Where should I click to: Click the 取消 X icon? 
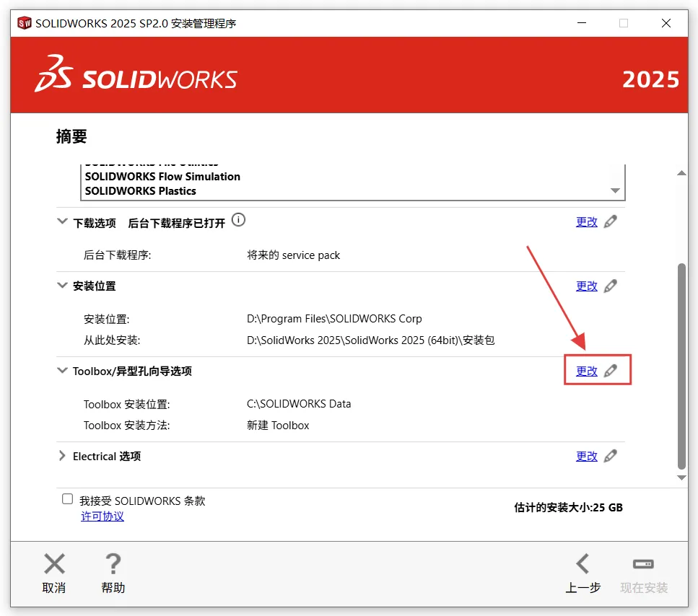[54, 563]
